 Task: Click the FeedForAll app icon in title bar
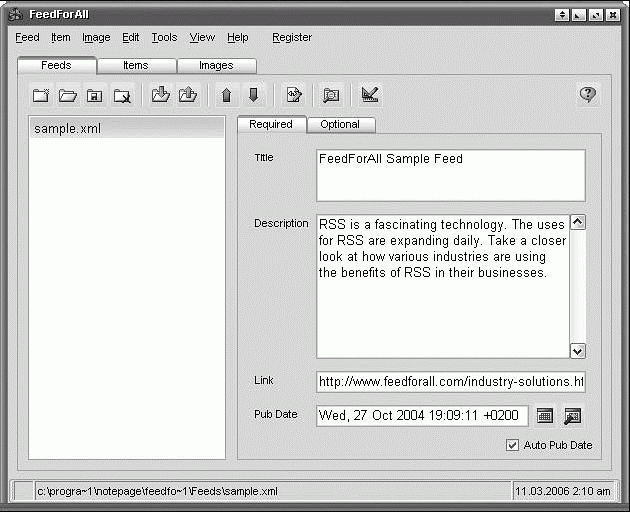[16, 14]
